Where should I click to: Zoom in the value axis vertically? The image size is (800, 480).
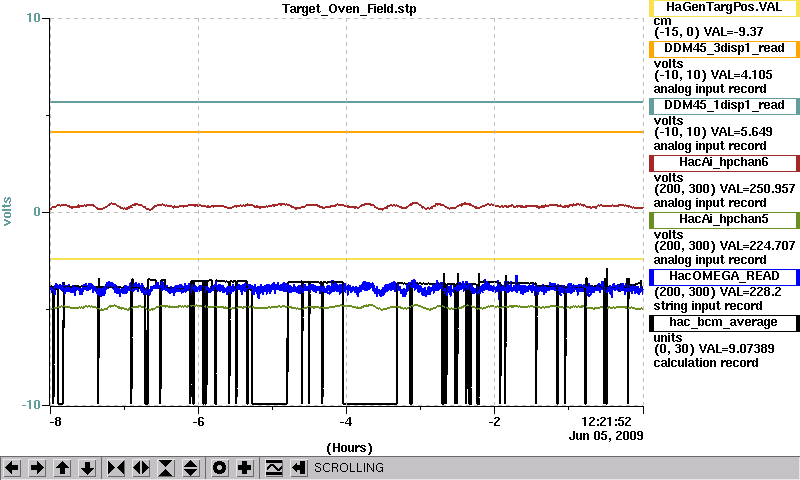166,468
